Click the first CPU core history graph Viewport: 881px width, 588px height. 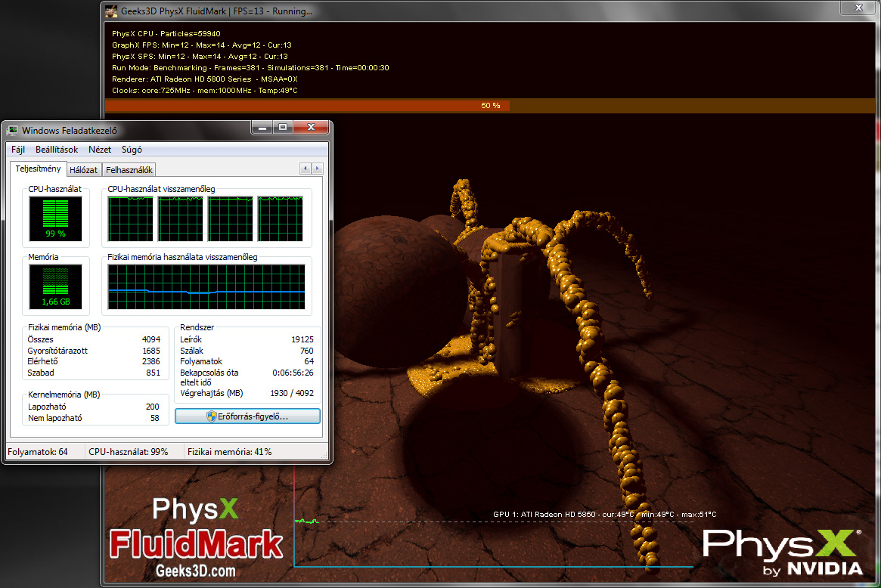[130, 218]
